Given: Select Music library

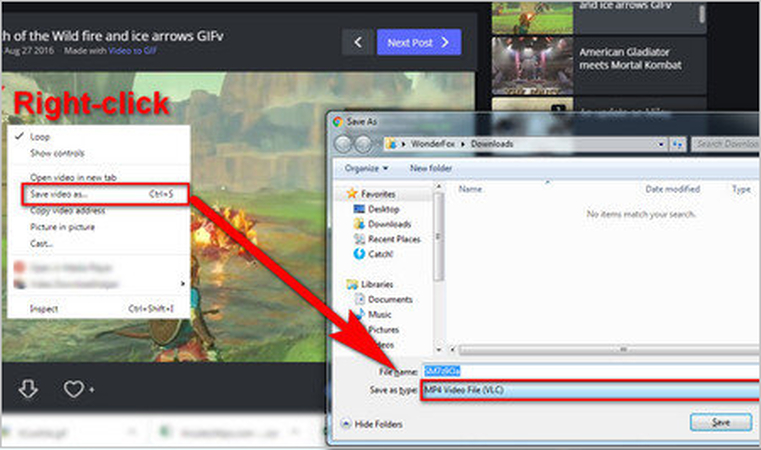Looking at the screenshot, I should [x=380, y=315].
